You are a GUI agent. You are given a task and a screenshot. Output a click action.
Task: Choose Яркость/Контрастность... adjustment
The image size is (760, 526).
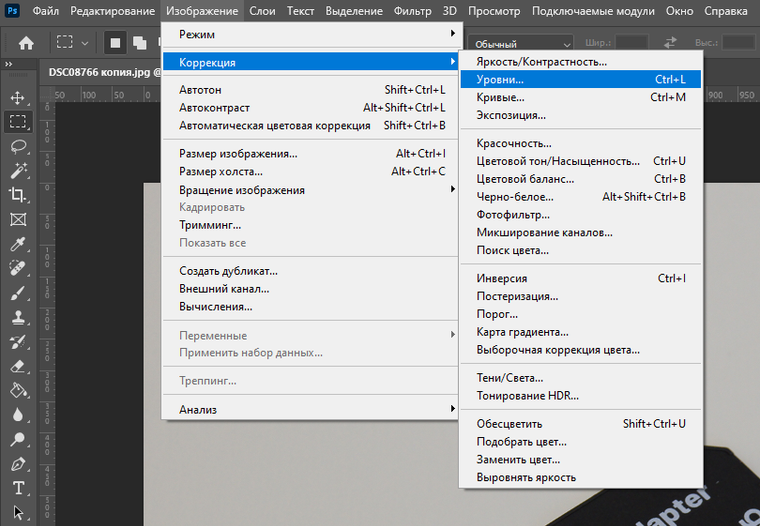pos(581,62)
